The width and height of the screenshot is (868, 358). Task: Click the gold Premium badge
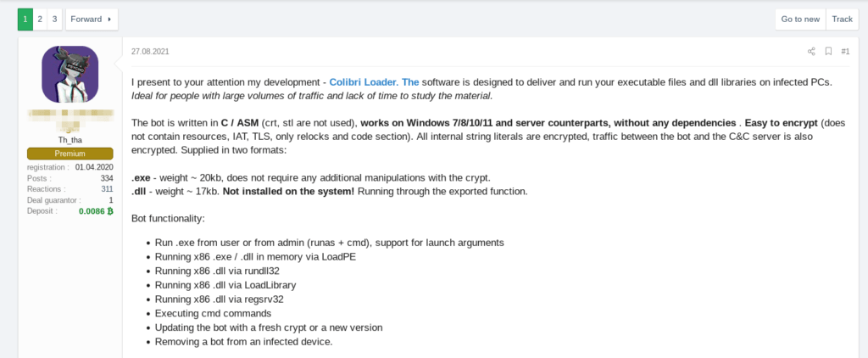pyautogui.click(x=70, y=154)
